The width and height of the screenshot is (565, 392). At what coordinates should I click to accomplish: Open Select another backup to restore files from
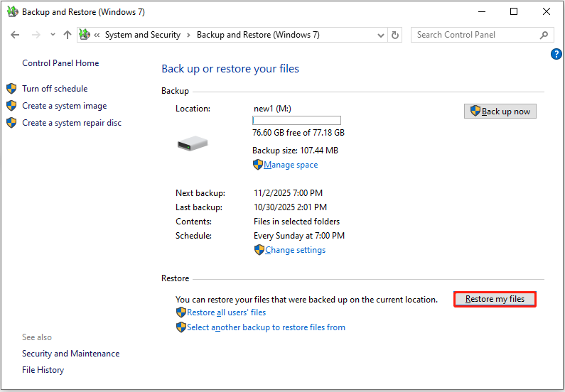[266, 327]
